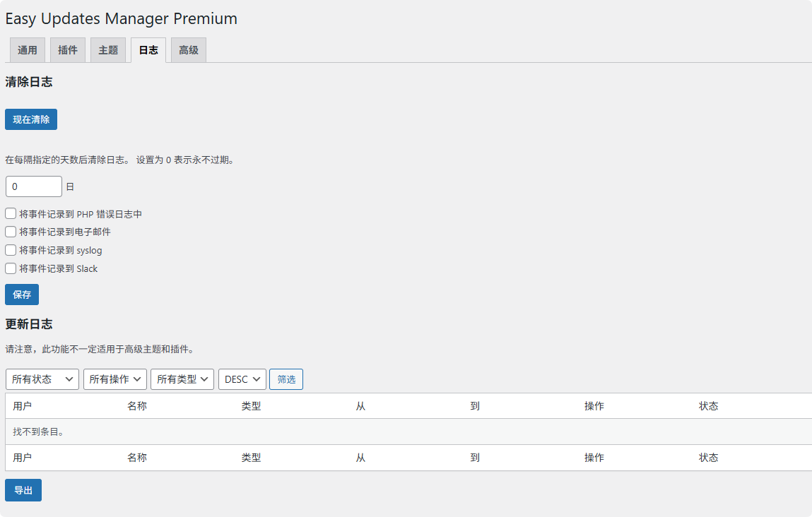Expand the 所有操作 dropdown
This screenshot has width=812, height=517.
point(115,379)
